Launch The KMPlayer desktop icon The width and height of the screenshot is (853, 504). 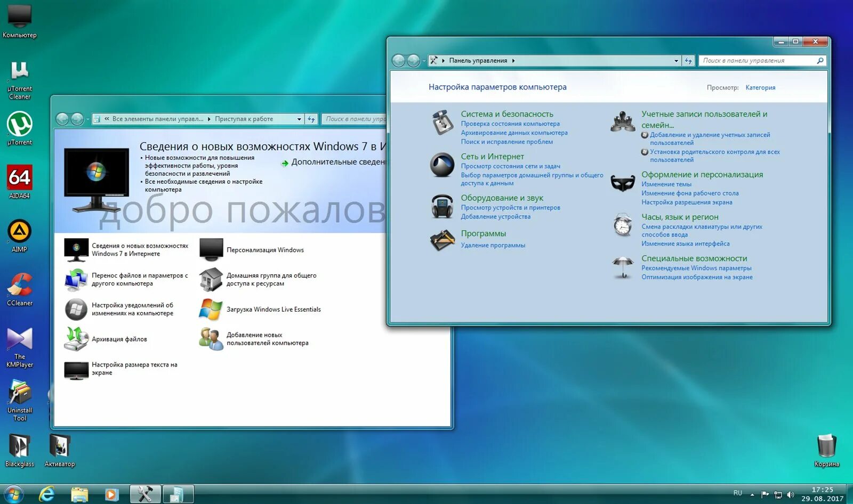pos(20,347)
